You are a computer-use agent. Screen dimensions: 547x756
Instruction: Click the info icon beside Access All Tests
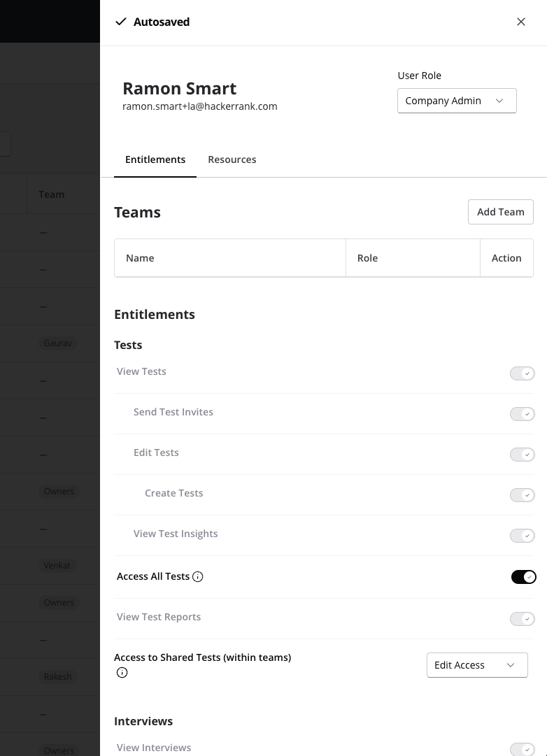point(198,577)
